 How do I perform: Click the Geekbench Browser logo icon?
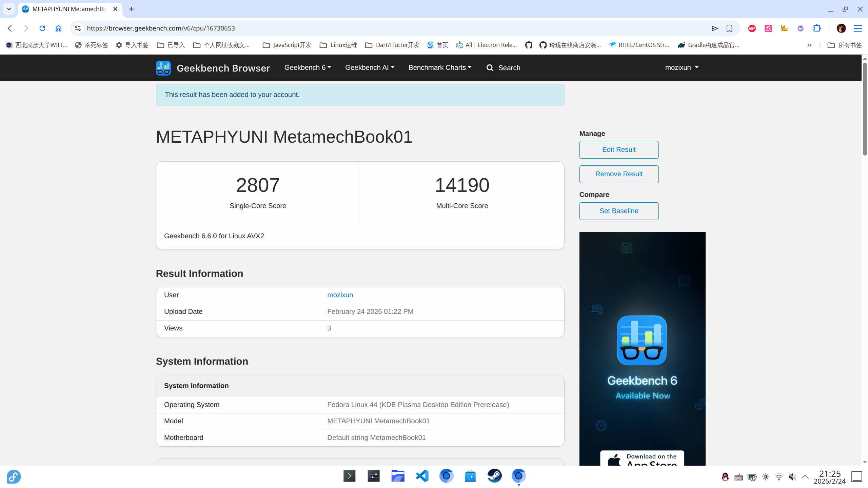click(163, 68)
